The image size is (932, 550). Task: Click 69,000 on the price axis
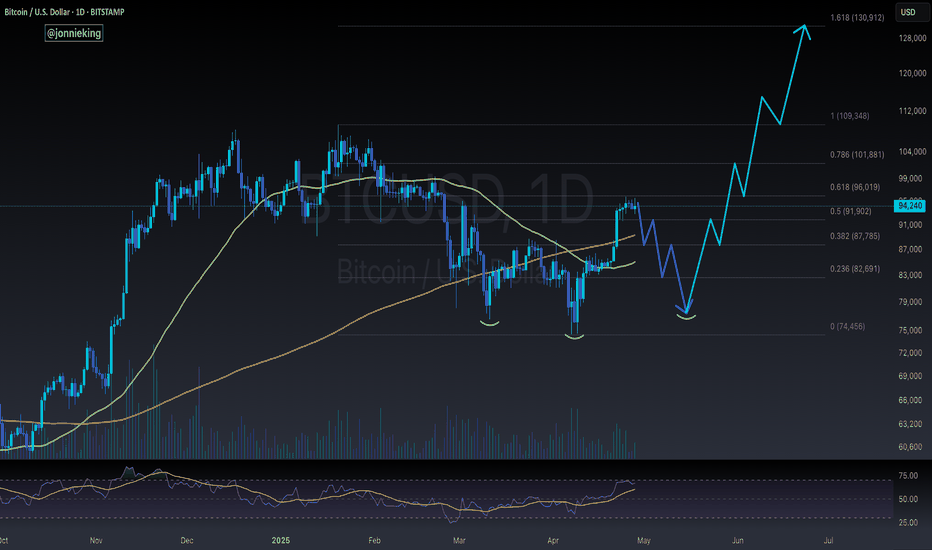pyautogui.click(x=911, y=376)
